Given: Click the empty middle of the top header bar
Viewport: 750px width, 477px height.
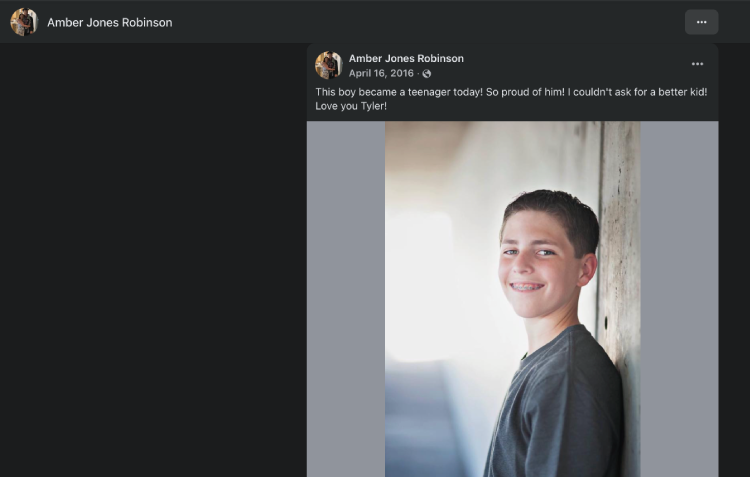Looking at the screenshot, I should click(428, 22).
